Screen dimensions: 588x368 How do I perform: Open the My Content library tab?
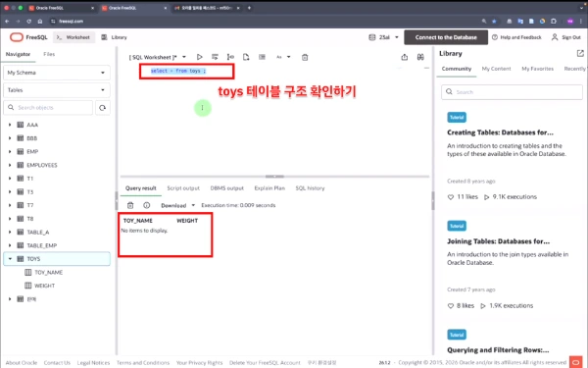(496, 69)
